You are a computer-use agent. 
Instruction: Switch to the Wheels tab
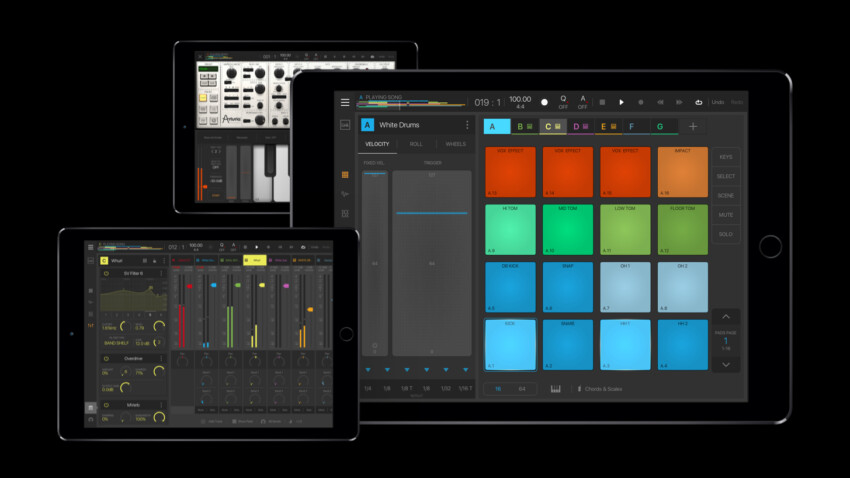pos(455,144)
